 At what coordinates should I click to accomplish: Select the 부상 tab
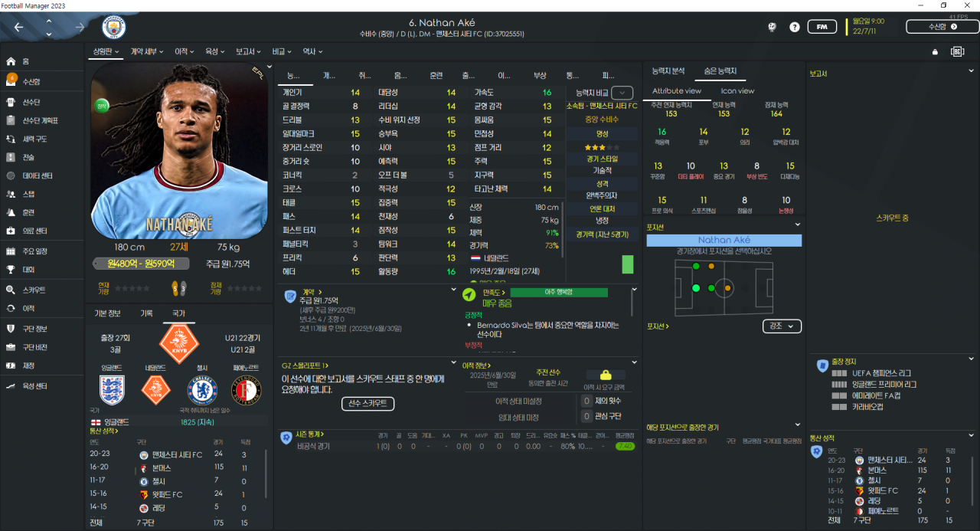click(540, 75)
